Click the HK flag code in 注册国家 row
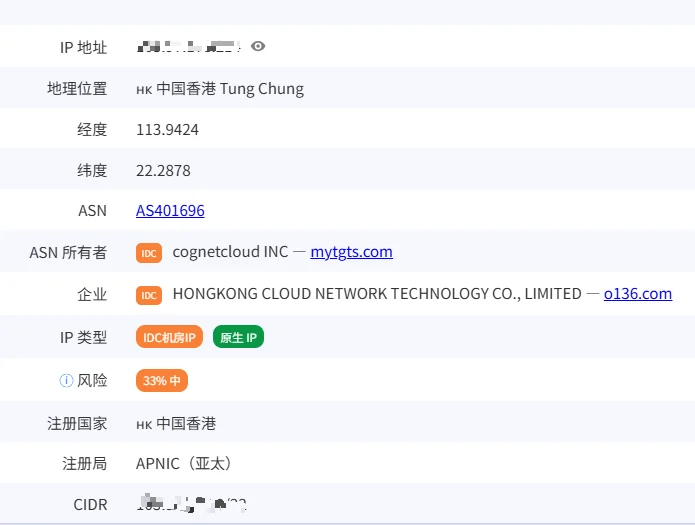This screenshot has width=695, height=525. 144,425
